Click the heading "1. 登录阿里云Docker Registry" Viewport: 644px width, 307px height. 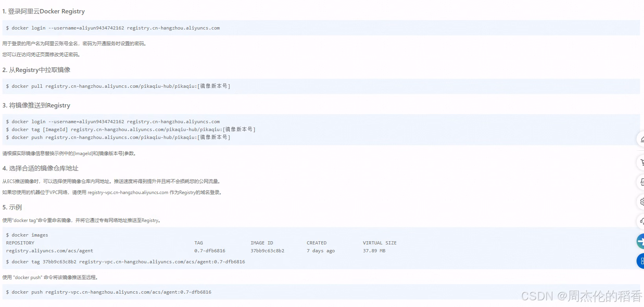(x=44, y=11)
